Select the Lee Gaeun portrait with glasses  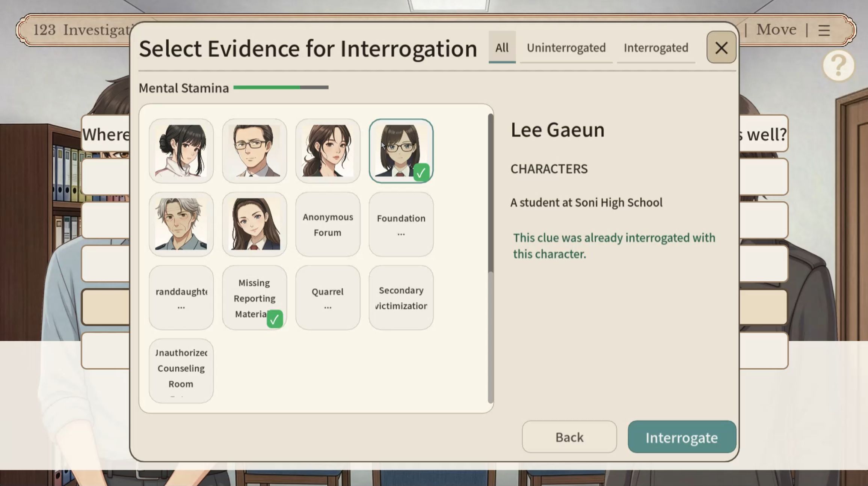(x=401, y=151)
